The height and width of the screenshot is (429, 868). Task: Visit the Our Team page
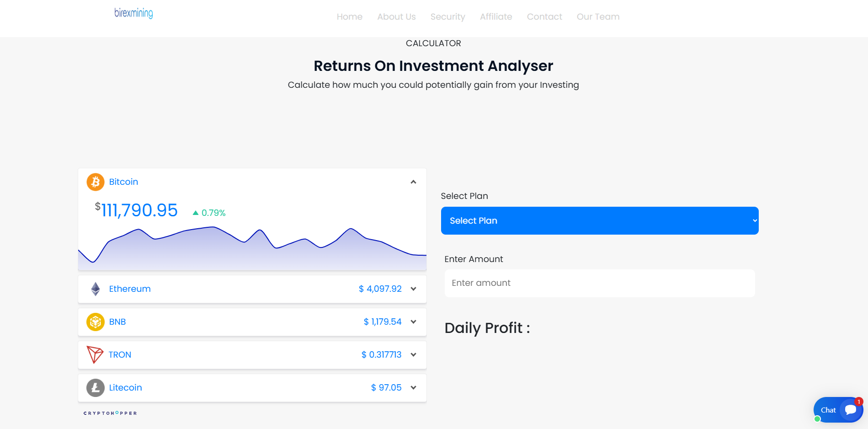(598, 17)
